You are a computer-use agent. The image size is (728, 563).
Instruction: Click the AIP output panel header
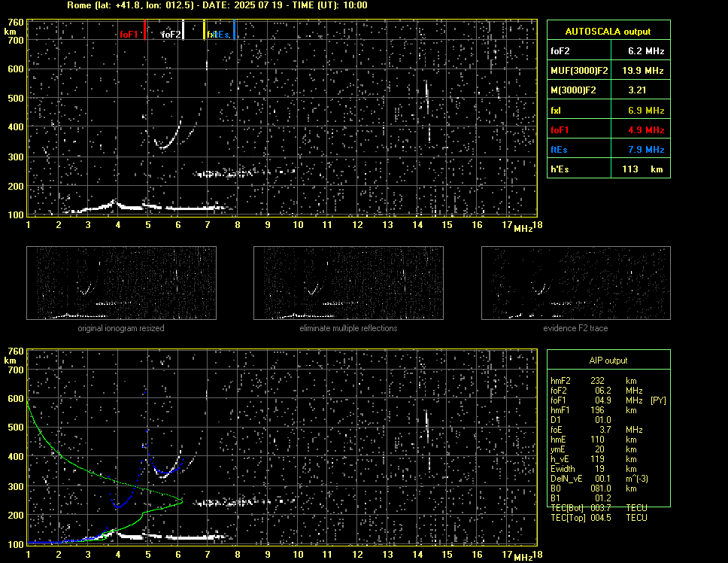tap(608, 360)
